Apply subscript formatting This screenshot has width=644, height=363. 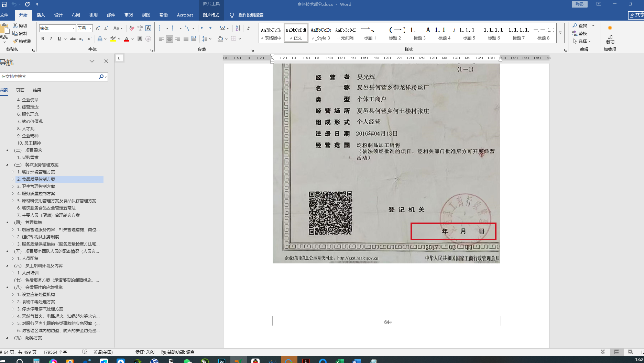pyautogui.click(x=81, y=39)
